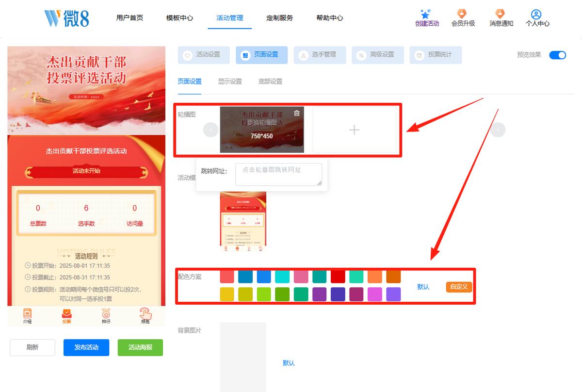Open 会员升级 membership icon

pyautogui.click(x=462, y=14)
